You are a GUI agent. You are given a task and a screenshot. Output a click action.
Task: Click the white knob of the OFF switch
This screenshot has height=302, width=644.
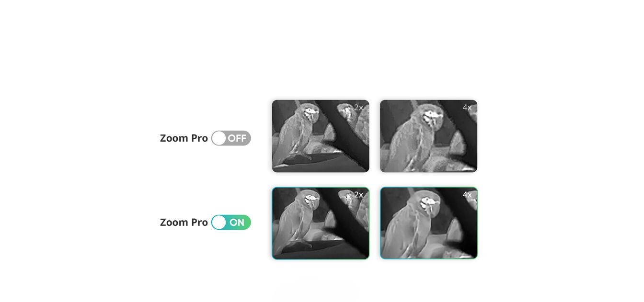point(219,138)
